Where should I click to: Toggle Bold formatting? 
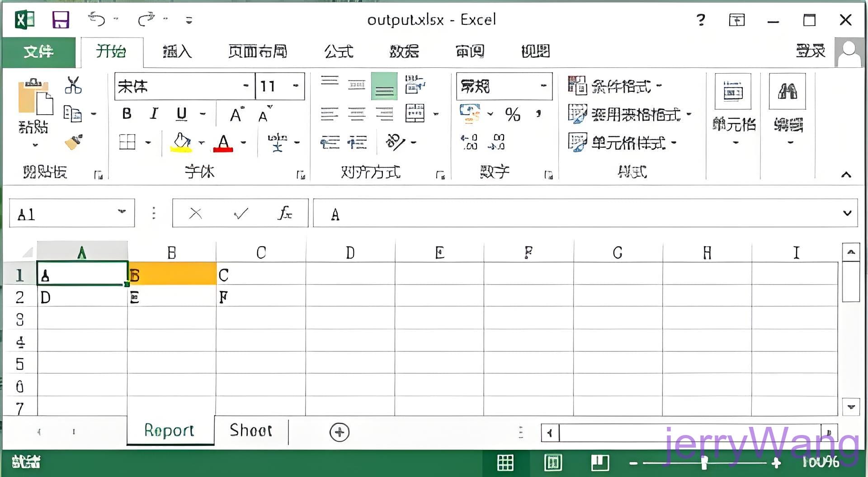click(x=127, y=114)
